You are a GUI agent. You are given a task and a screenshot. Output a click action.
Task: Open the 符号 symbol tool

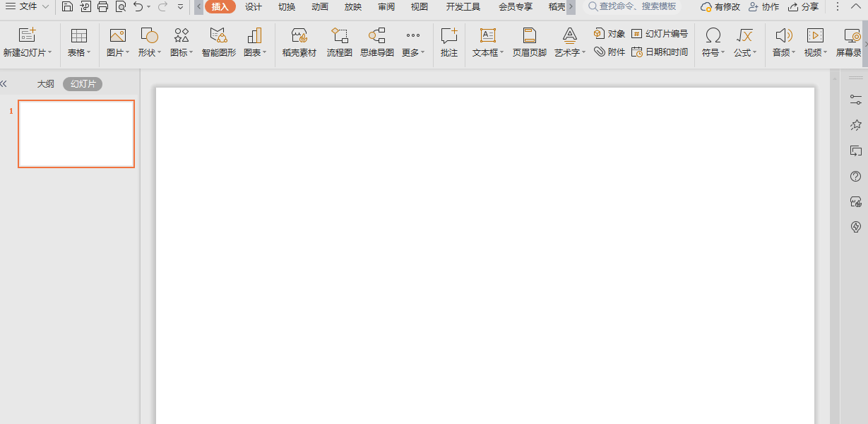click(x=713, y=43)
